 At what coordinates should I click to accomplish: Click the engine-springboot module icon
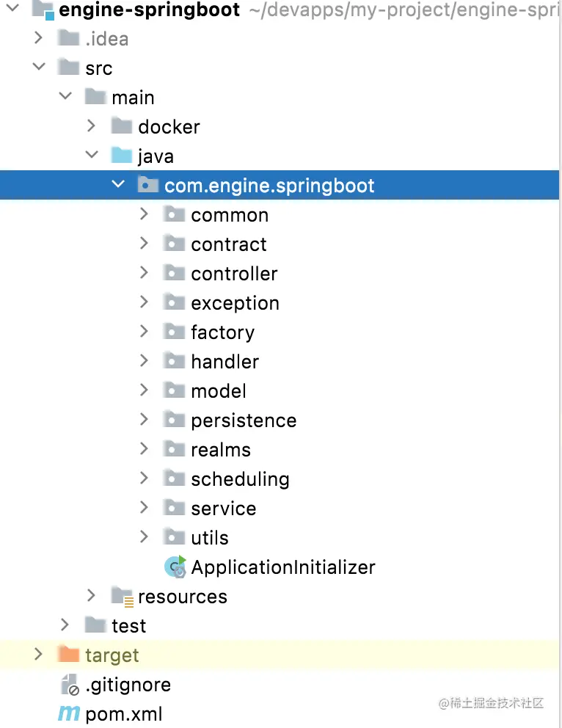(43, 10)
